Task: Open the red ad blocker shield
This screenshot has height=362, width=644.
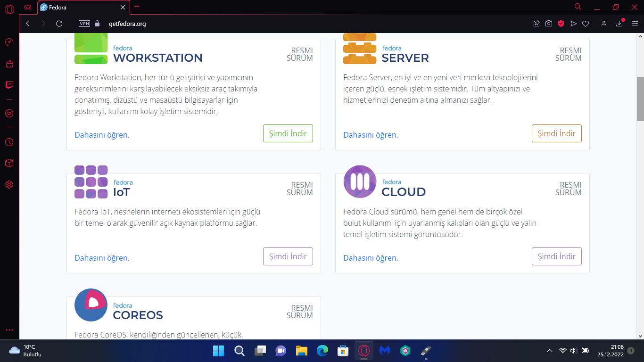Action: [561, 24]
